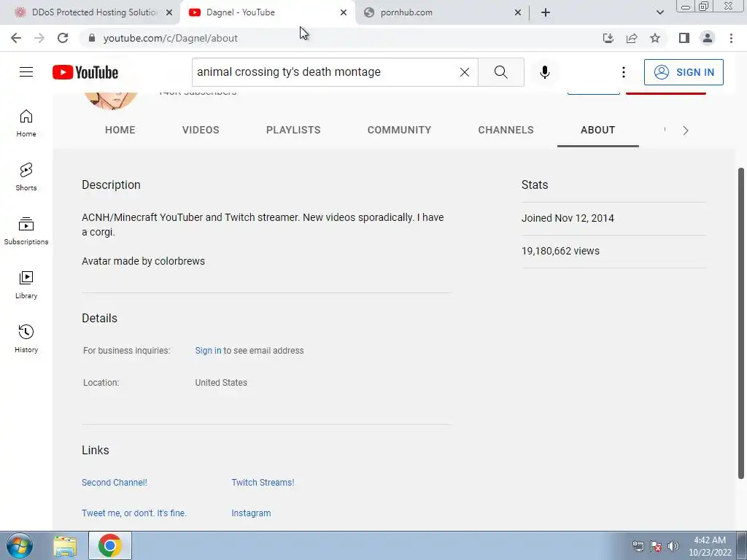The height and width of the screenshot is (560, 747).
Task: Reload the page
Action: click(x=63, y=38)
